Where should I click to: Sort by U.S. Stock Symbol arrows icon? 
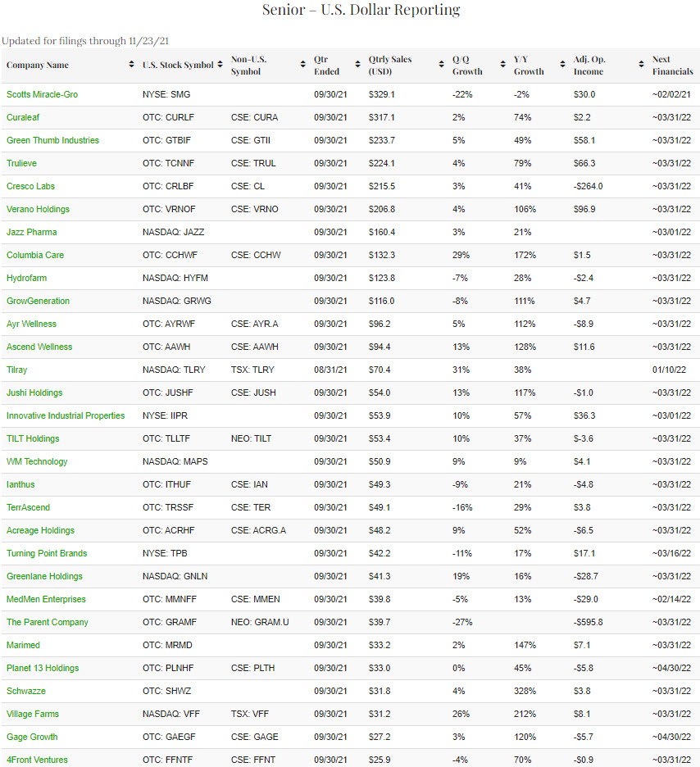220,65
